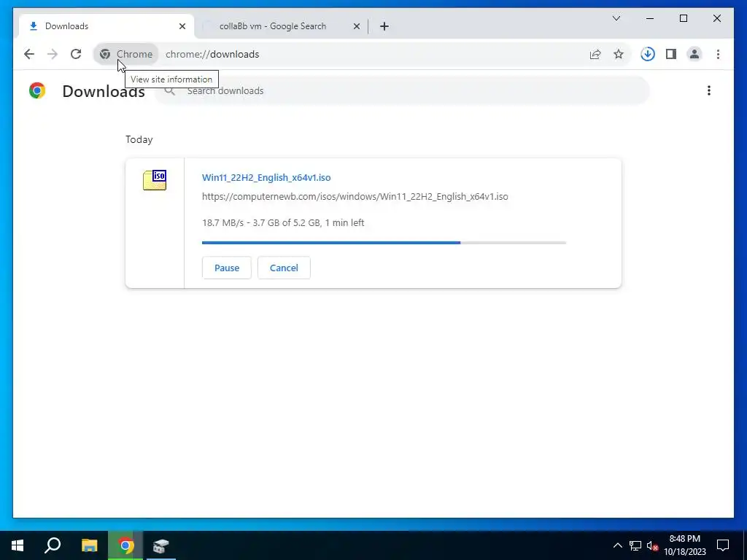Open Chrome's three-dot main menu
The image size is (747, 560).
pyautogui.click(x=718, y=54)
